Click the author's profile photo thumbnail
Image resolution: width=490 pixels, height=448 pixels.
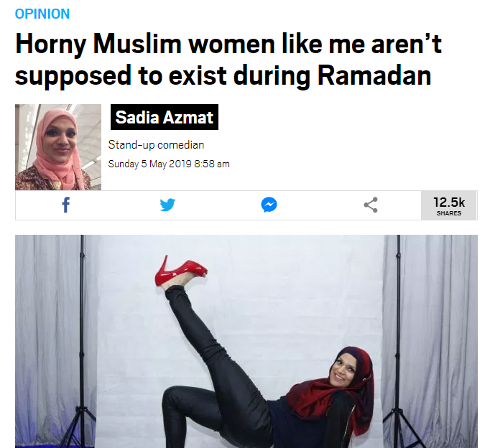click(x=58, y=147)
